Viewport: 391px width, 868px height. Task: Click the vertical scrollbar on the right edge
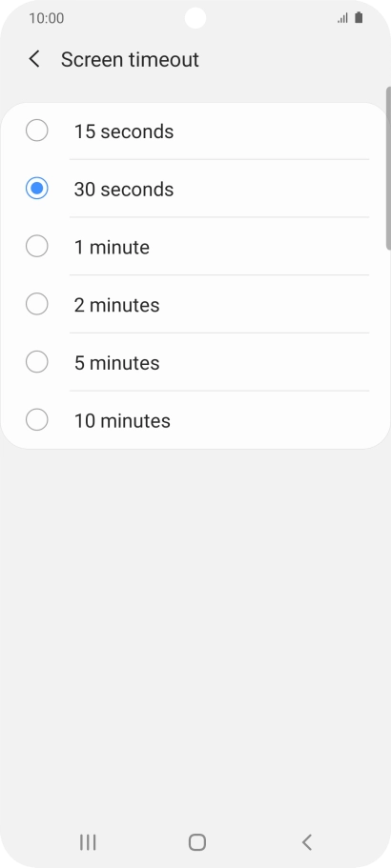[x=388, y=168]
